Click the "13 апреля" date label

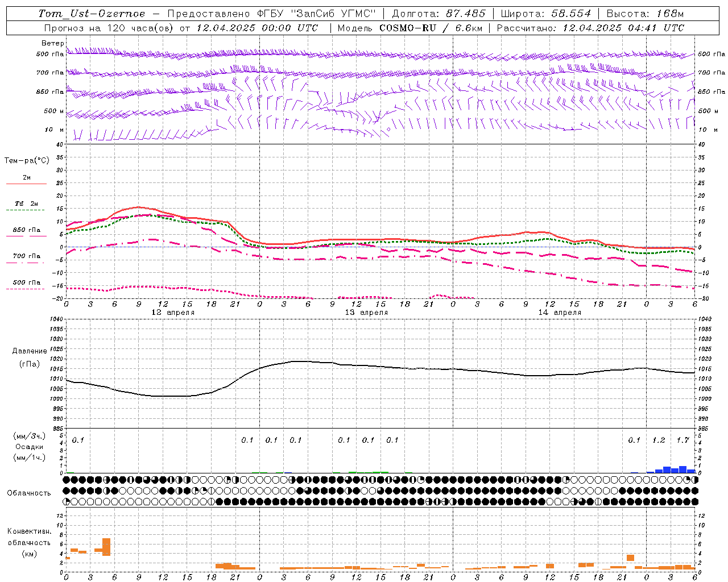coord(366,313)
